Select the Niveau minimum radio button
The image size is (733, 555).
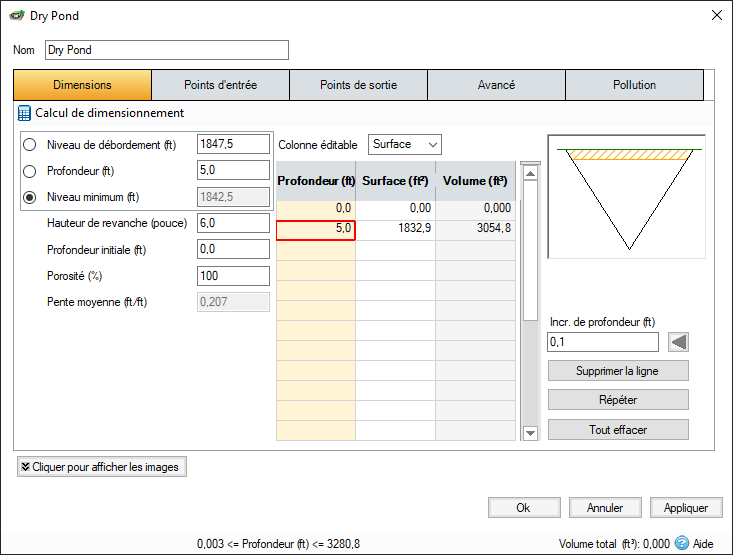(x=29, y=197)
